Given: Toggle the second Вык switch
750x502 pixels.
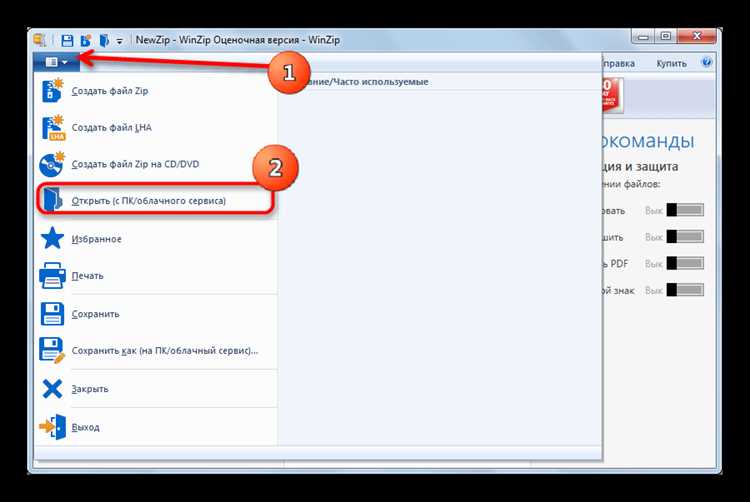Looking at the screenshot, I should coord(685,237).
